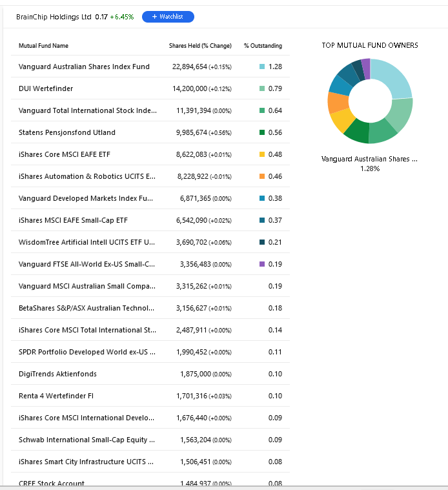Click teal swatch beside 0.37
Viewport: 448px width, 490px height.
click(262, 220)
